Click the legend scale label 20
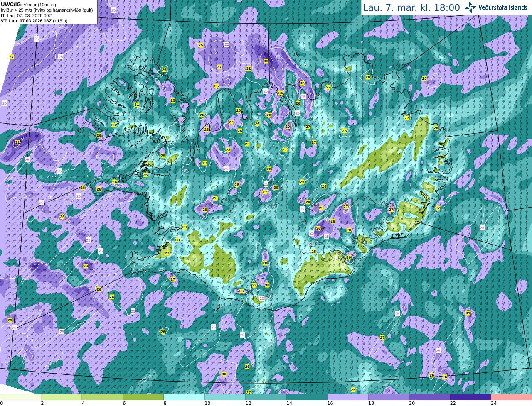This screenshot has width=532, height=406. (412, 403)
